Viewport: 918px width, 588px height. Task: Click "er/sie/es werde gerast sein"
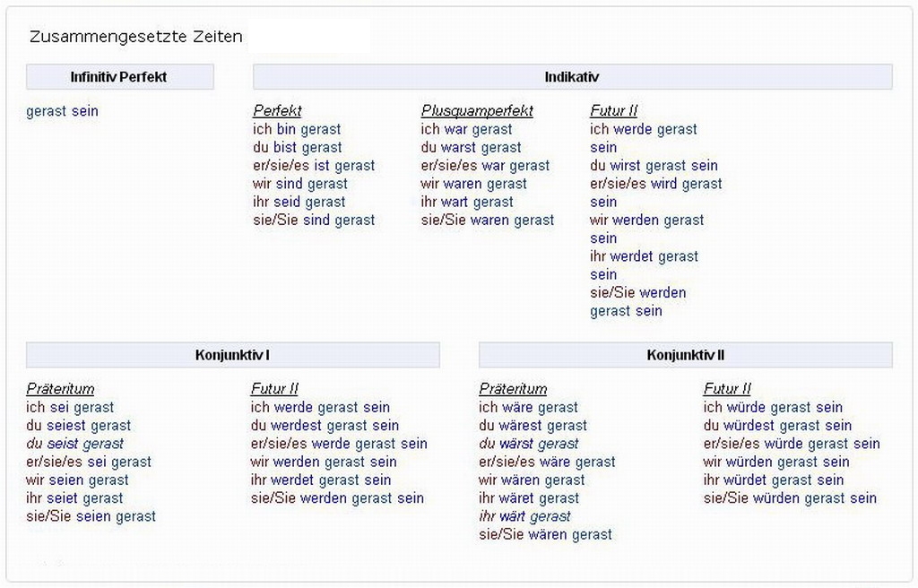pos(339,444)
